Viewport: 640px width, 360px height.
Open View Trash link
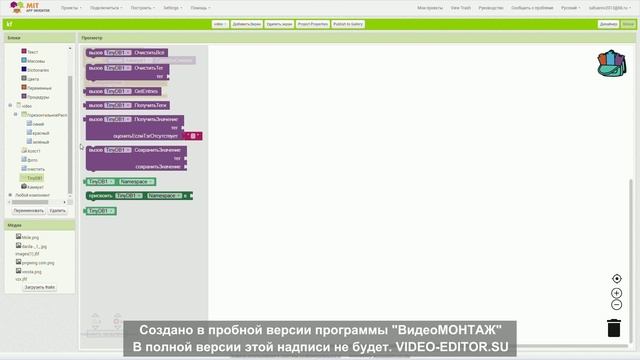tap(460, 8)
